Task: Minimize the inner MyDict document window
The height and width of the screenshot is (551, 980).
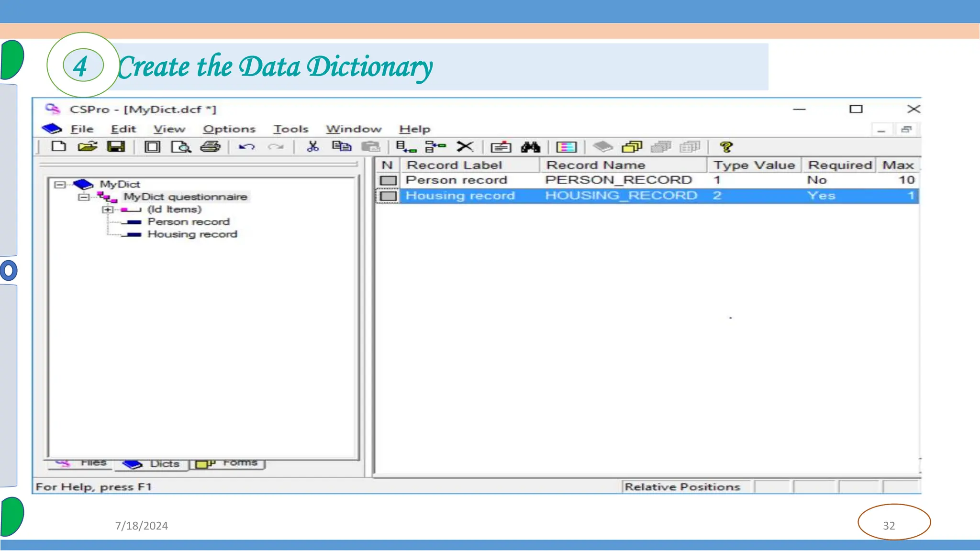Action: click(x=881, y=130)
